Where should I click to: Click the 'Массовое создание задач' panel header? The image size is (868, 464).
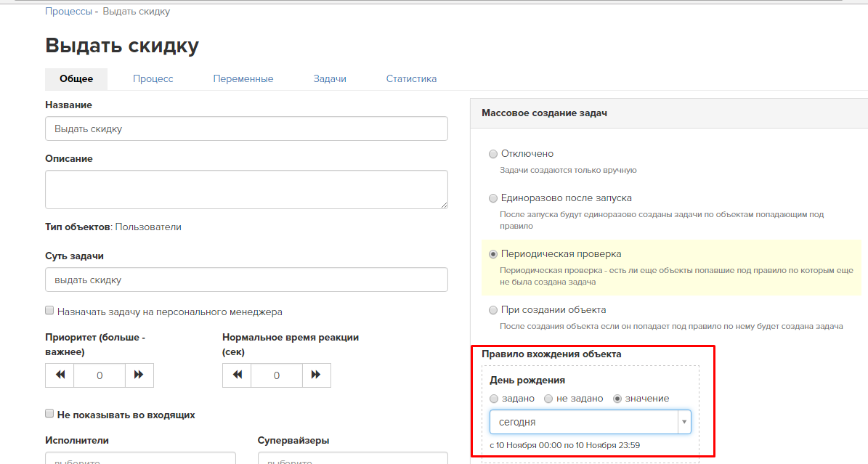click(x=669, y=113)
